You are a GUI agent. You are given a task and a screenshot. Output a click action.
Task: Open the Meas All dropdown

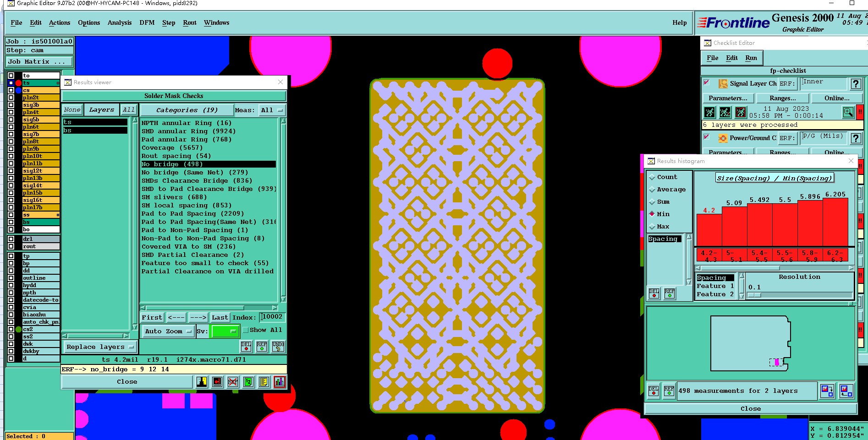coord(272,110)
